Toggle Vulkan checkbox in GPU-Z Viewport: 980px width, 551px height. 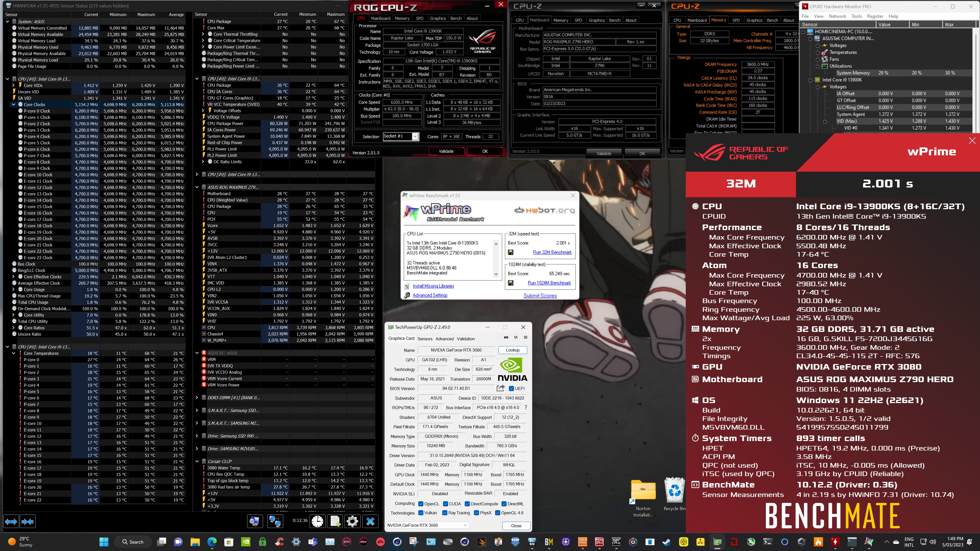tap(421, 512)
